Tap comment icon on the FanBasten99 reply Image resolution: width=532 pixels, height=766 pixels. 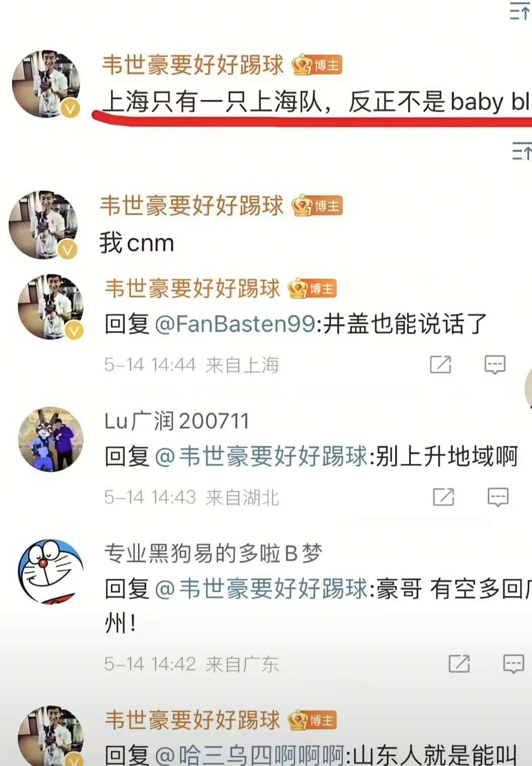coord(495,365)
